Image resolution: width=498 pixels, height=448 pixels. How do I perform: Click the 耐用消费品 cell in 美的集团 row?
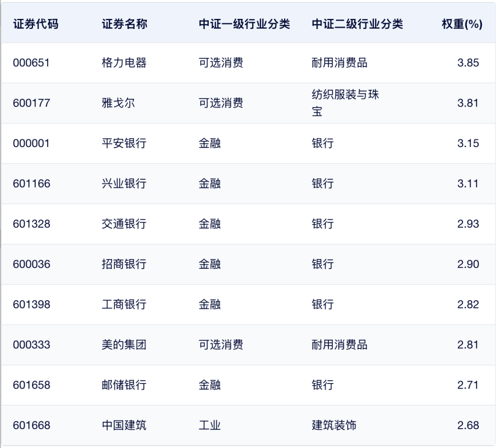(x=339, y=345)
